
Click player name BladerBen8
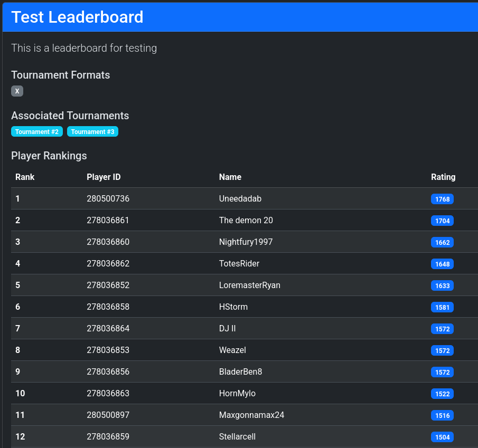[x=240, y=371]
